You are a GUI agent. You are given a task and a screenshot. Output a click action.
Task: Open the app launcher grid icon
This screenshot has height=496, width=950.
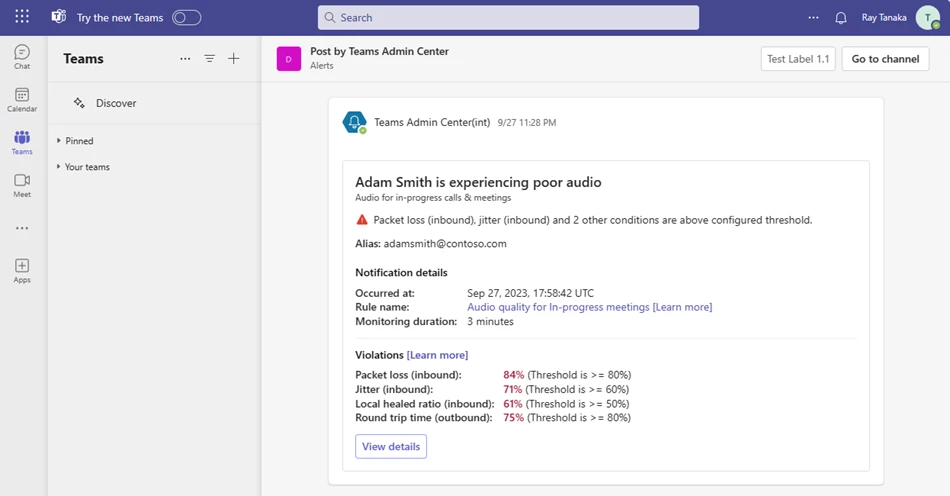(x=22, y=18)
